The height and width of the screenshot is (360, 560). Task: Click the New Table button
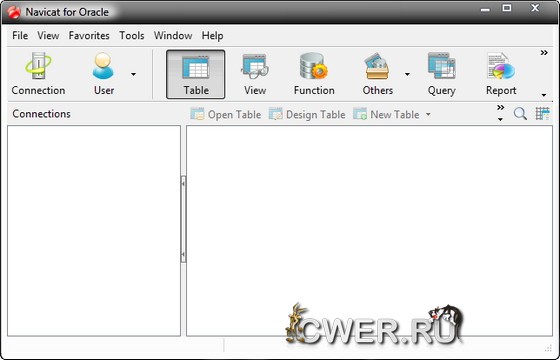coord(386,114)
